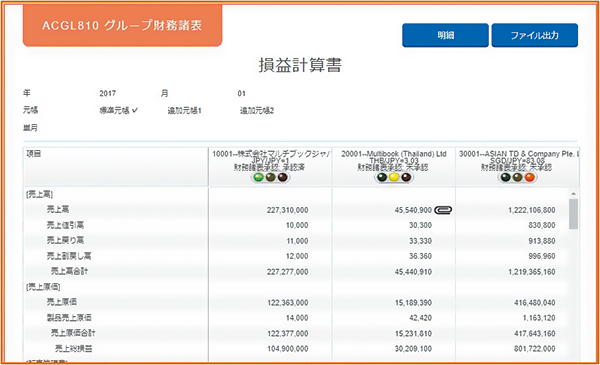
Task: Select the 追加元帳1 ledger option
Action: coord(184,111)
